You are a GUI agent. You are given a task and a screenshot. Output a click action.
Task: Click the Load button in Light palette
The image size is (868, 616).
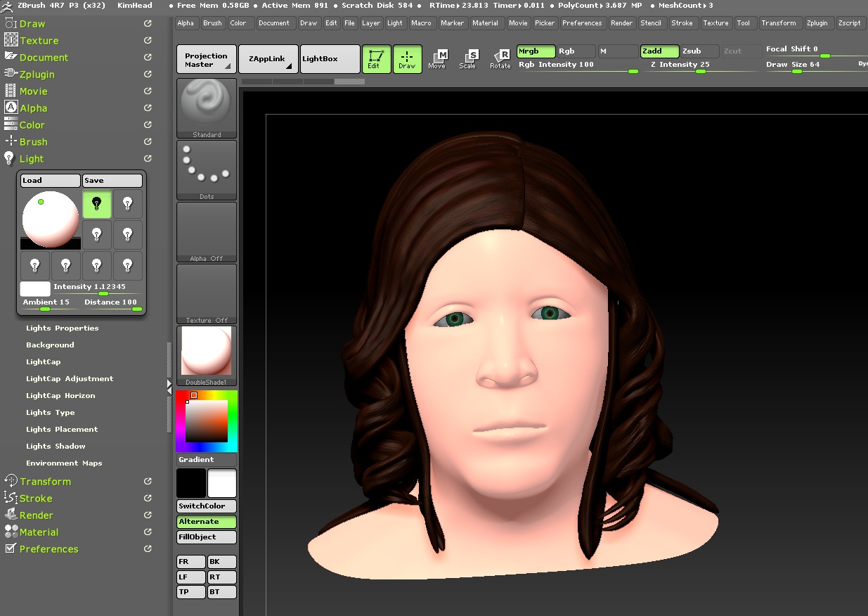point(50,181)
